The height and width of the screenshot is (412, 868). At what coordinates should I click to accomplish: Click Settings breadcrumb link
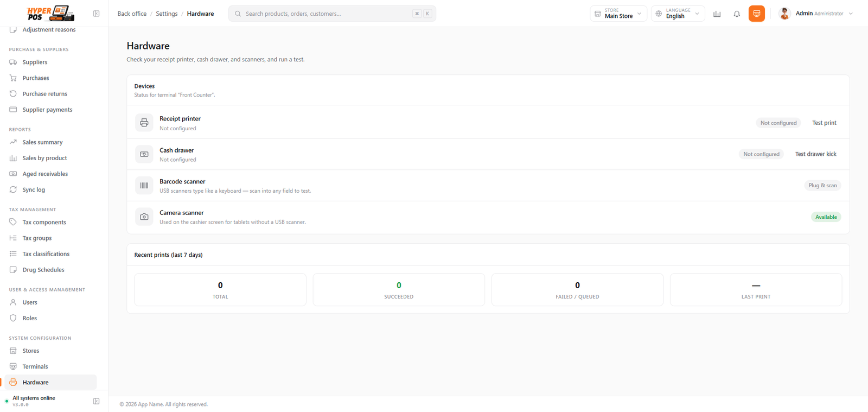[167, 14]
